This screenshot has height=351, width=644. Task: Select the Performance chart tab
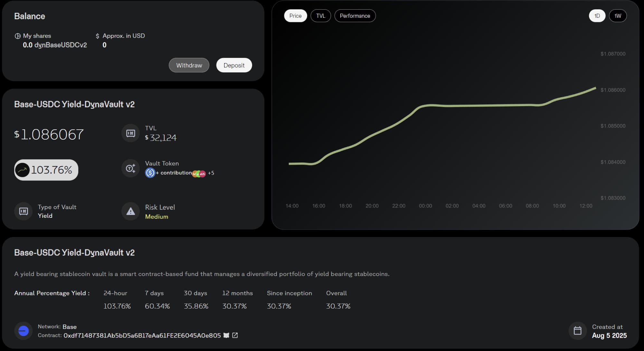tap(355, 16)
